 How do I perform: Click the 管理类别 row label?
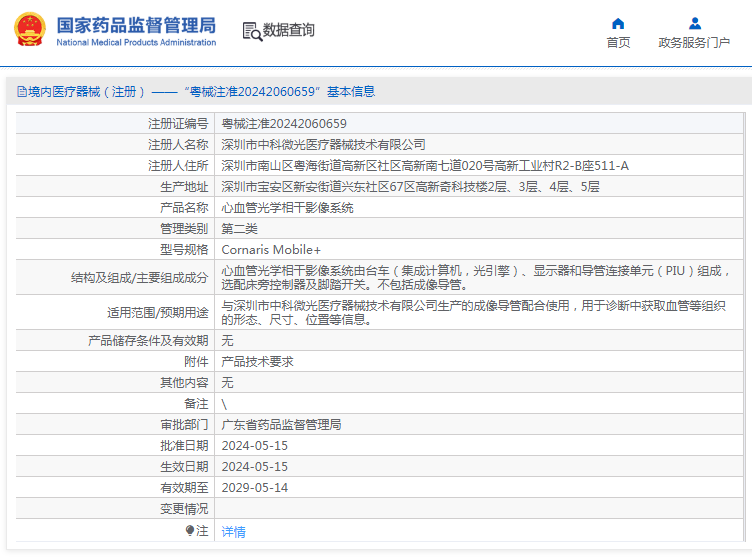(x=184, y=228)
